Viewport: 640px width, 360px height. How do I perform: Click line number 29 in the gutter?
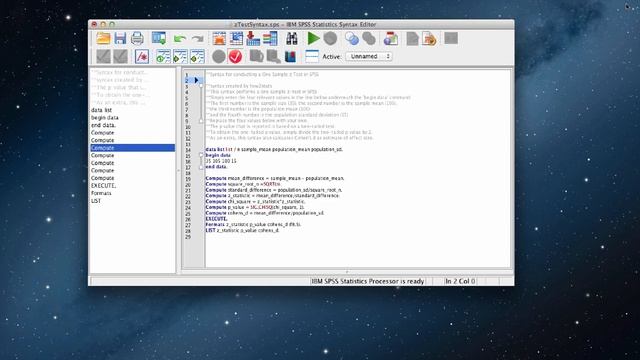pos(188,237)
